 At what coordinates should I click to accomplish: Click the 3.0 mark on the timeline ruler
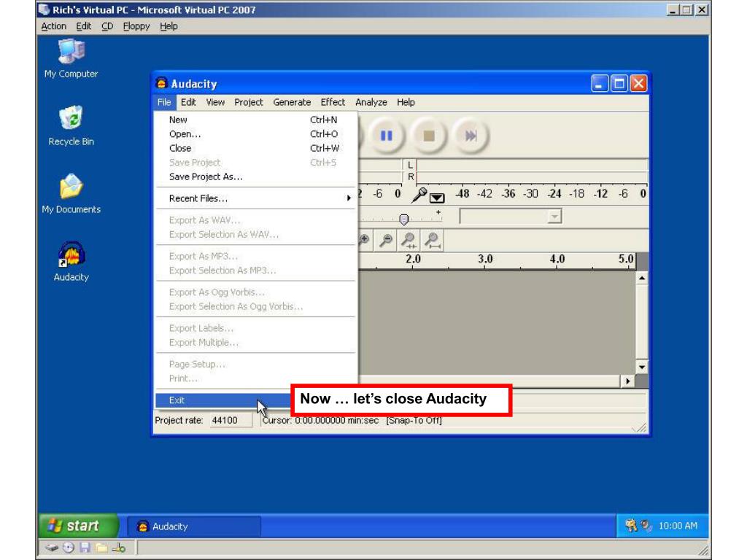[485, 259]
